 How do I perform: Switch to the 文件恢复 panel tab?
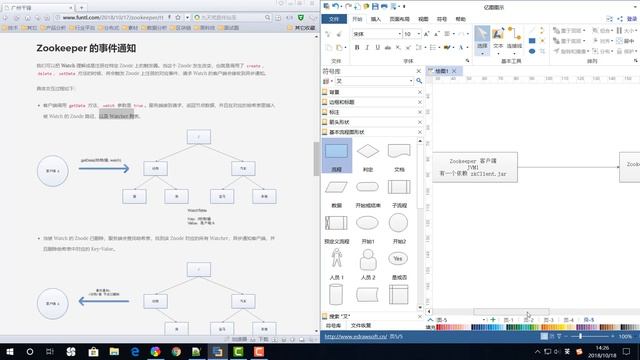[x=361, y=325]
